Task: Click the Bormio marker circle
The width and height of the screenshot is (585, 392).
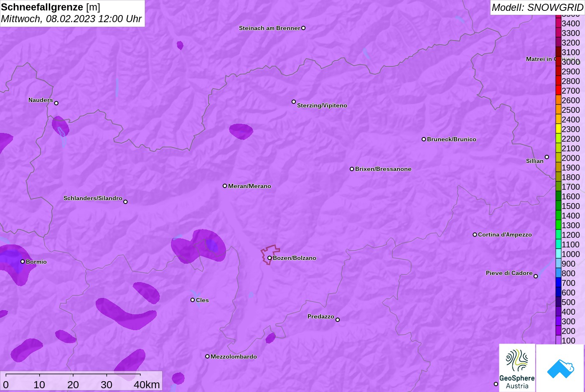Action: [23, 262]
